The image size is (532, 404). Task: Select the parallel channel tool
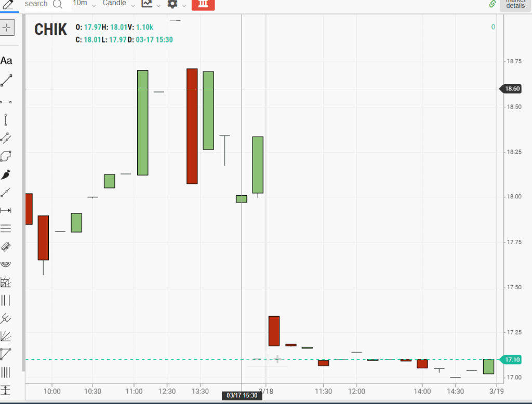pyautogui.click(x=6, y=138)
